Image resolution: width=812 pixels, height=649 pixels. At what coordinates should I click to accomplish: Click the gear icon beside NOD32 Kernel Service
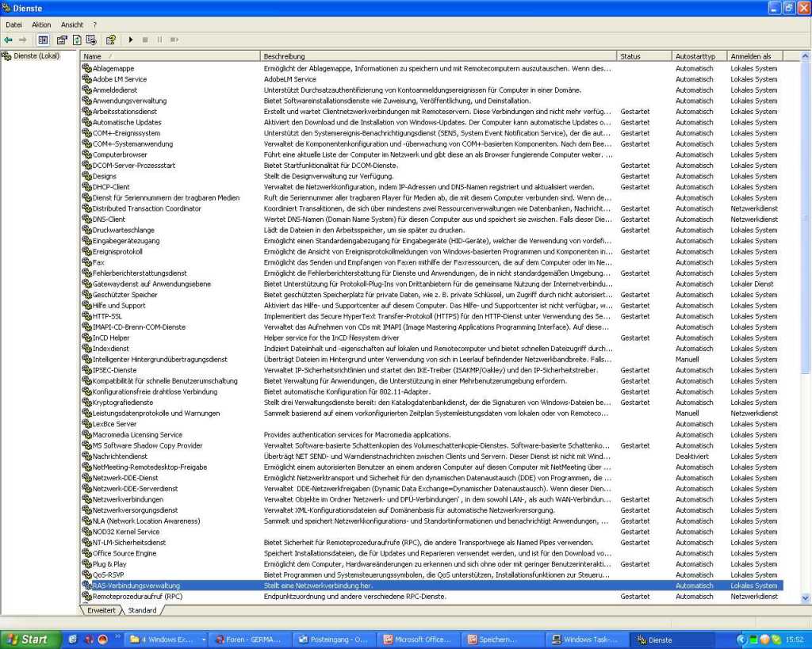86,532
